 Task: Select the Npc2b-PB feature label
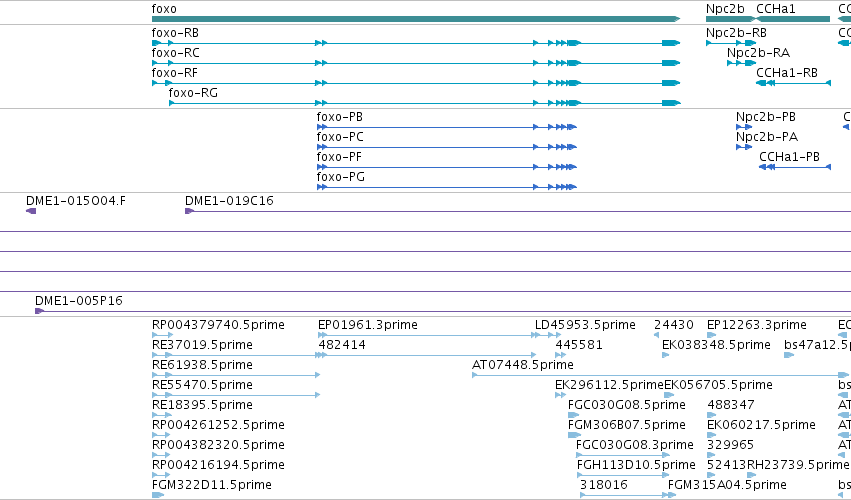click(766, 117)
